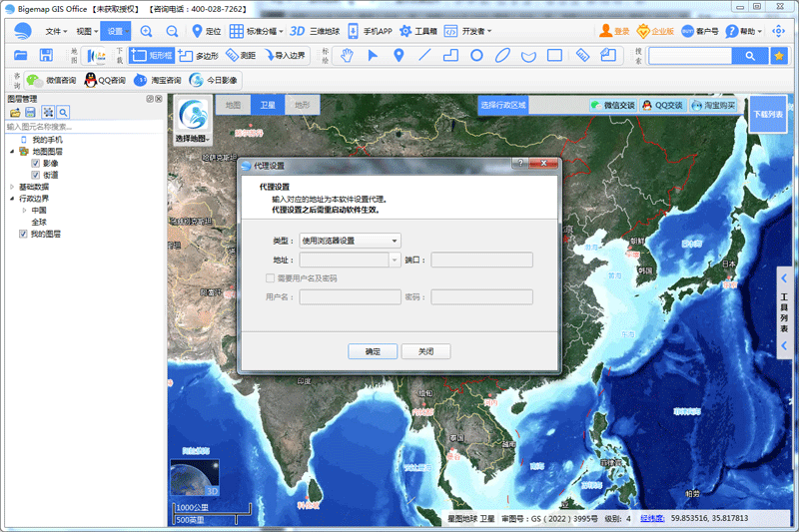Click the yellow star favorites icon
The width and height of the screenshot is (799, 532).
pyautogui.click(x=779, y=56)
